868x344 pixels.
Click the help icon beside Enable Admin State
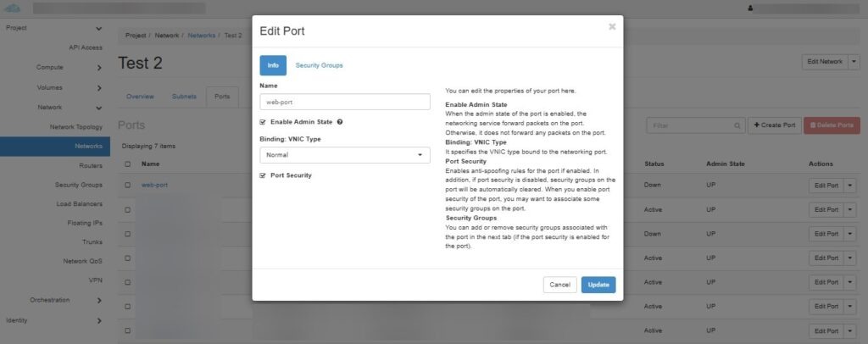(340, 122)
